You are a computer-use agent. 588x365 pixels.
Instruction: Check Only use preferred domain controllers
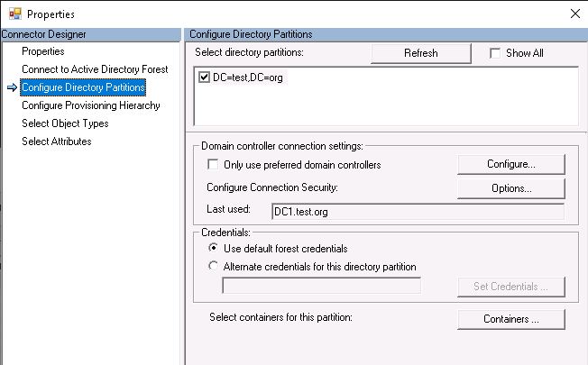click(213, 165)
